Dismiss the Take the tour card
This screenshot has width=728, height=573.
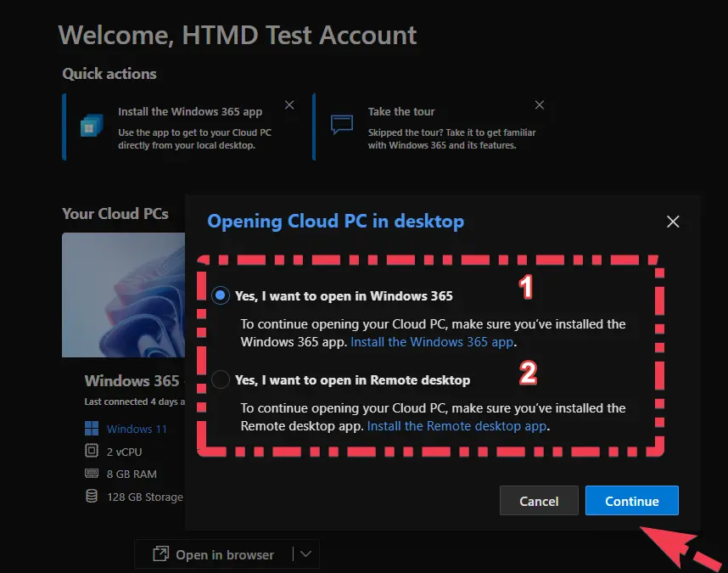click(x=539, y=105)
